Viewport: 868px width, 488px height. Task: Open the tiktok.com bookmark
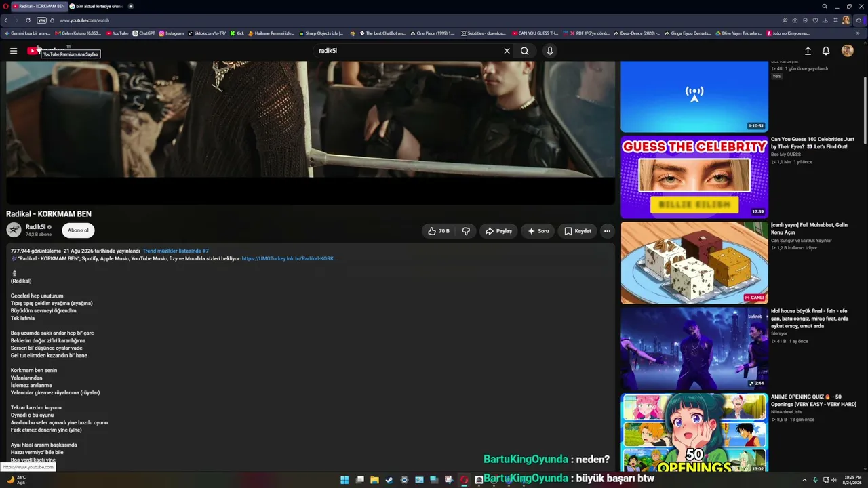(x=207, y=33)
